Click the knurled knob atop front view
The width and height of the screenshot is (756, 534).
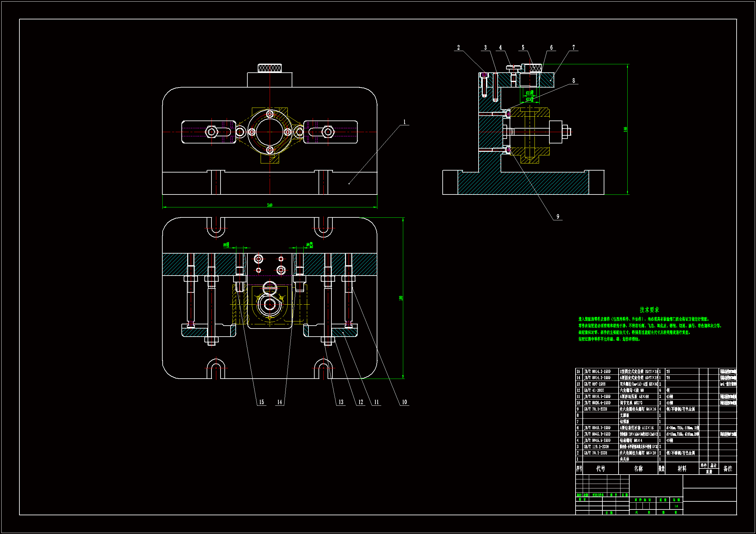click(x=270, y=68)
